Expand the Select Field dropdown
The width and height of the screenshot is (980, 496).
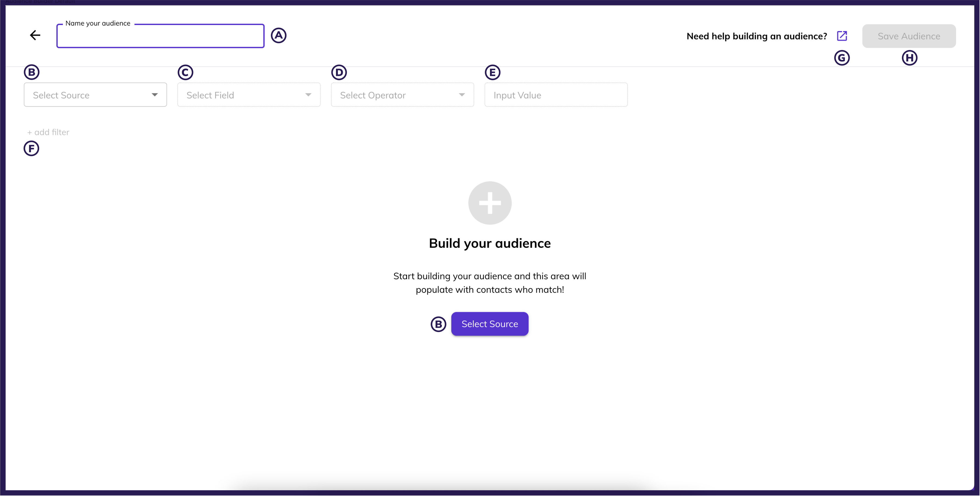(248, 95)
